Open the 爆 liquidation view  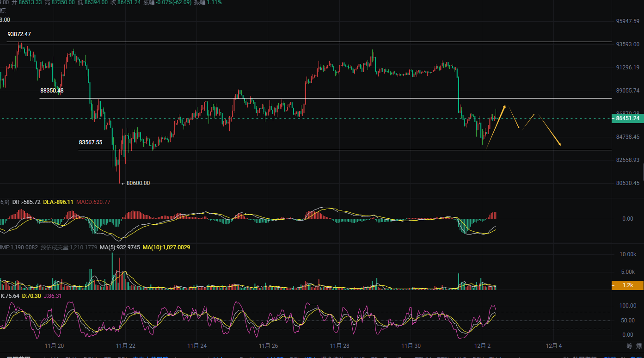[x=639, y=346]
